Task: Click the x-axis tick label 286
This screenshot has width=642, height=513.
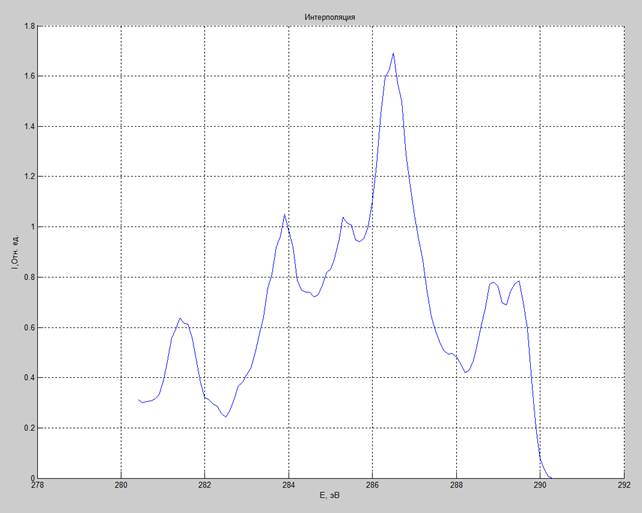Action: [372, 485]
